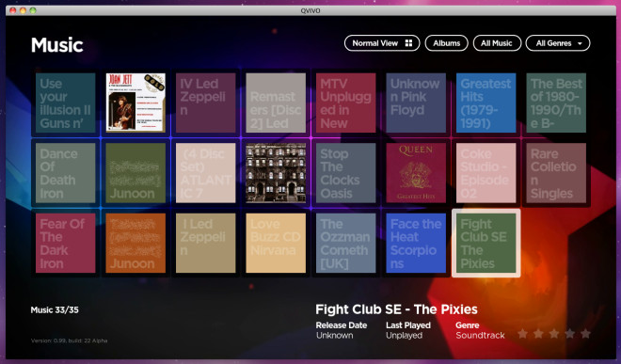Screen dimensions: 621x364
Task: Click the QVIVO window title bar text
Action: coord(310,10)
